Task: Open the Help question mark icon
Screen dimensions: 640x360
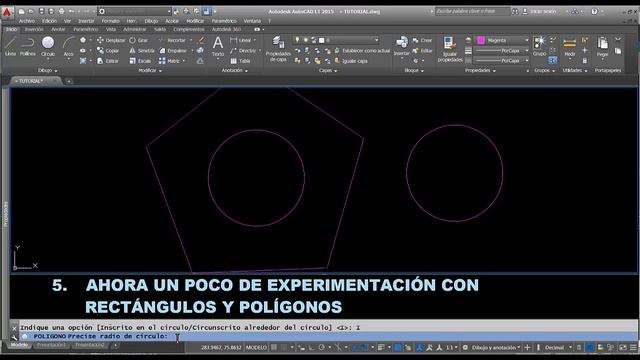Action: pyautogui.click(x=594, y=11)
